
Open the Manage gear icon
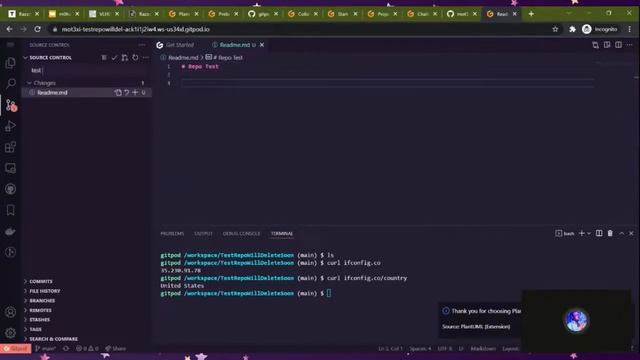click(11, 333)
